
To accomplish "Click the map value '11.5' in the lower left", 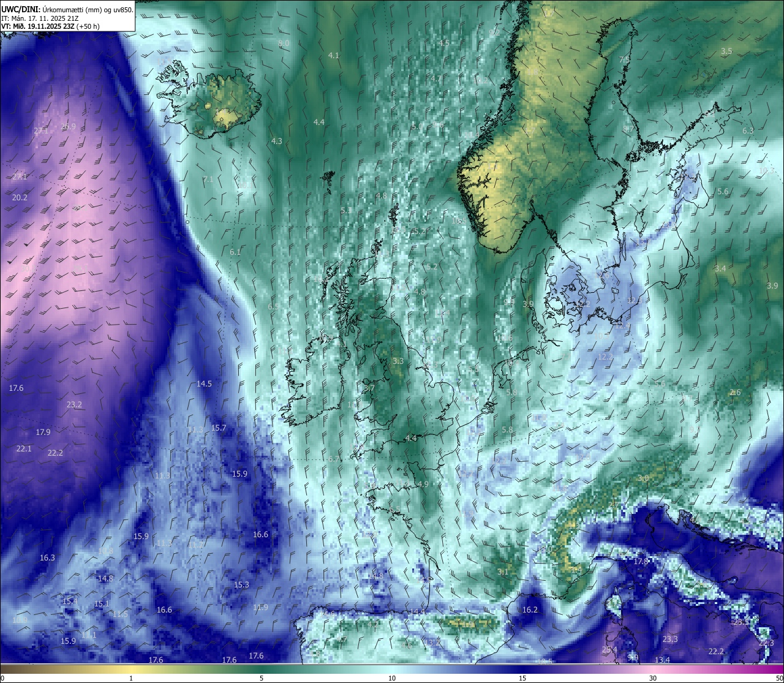I will [120, 614].
